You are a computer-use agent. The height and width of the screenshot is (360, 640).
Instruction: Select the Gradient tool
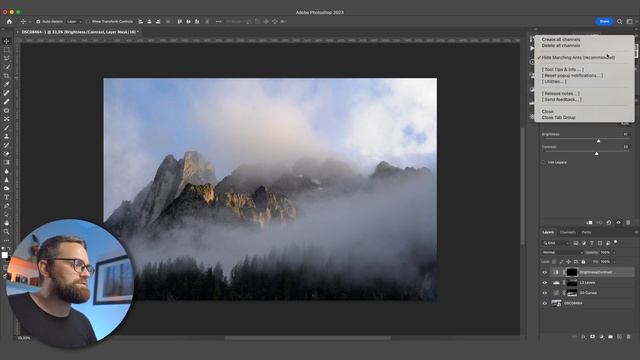7,162
